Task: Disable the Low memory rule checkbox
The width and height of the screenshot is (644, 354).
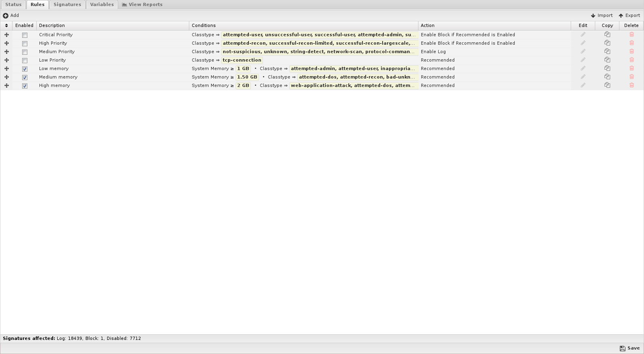Action: (25, 69)
